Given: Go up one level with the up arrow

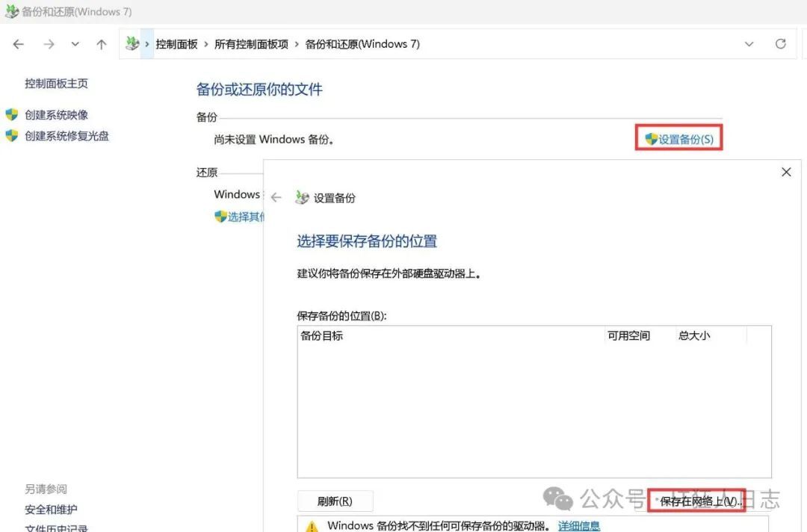Looking at the screenshot, I should (102, 44).
